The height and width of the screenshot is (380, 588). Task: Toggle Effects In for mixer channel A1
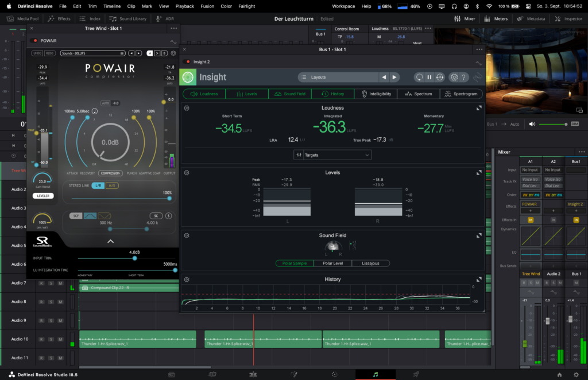coord(531,220)
